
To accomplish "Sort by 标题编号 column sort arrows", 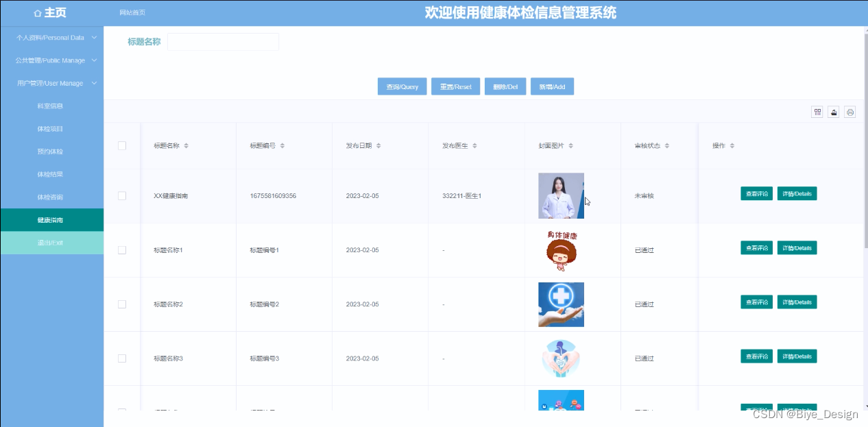I will (x=282, y=146).
